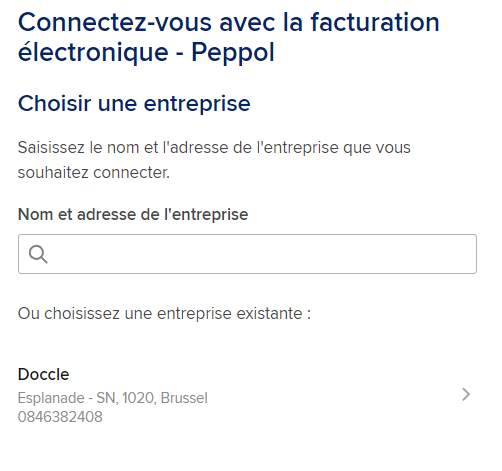Click the 'souhaitez connecter.' description line
Image resolution: width=502 pixels, height=471 pixels.
pyautogui.click(x=94, y=173)
